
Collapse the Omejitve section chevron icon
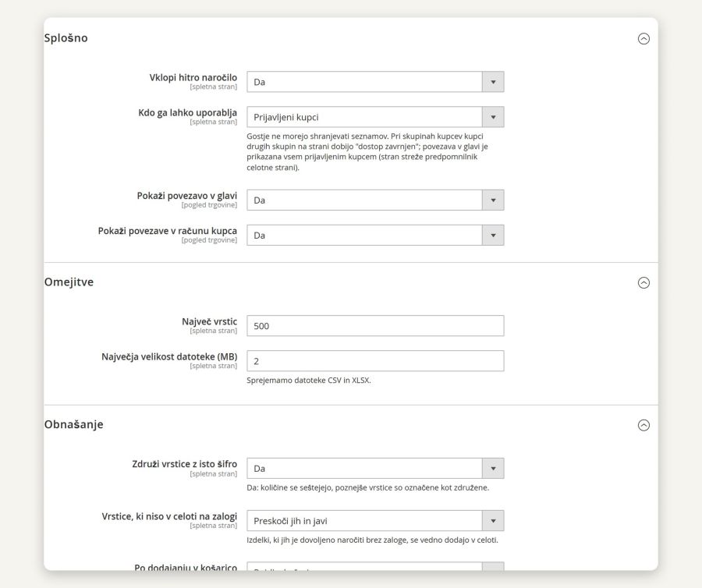pyautogui.click(x=643, y=283)
